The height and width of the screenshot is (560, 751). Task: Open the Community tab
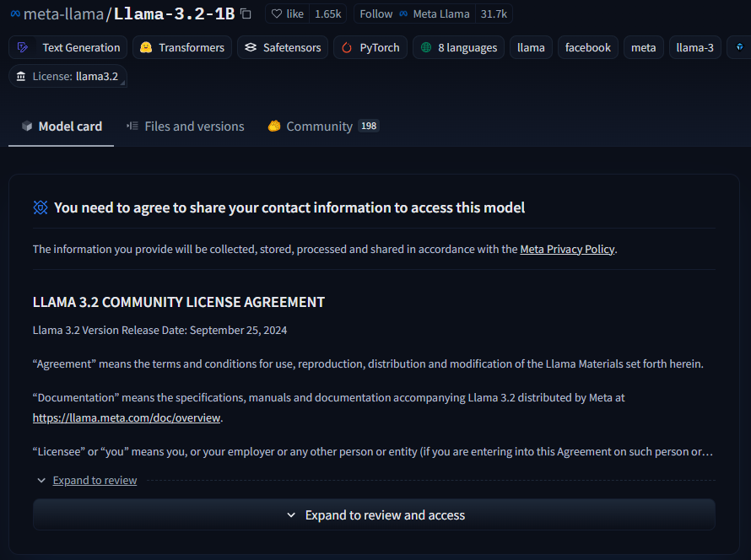point(323,127)
